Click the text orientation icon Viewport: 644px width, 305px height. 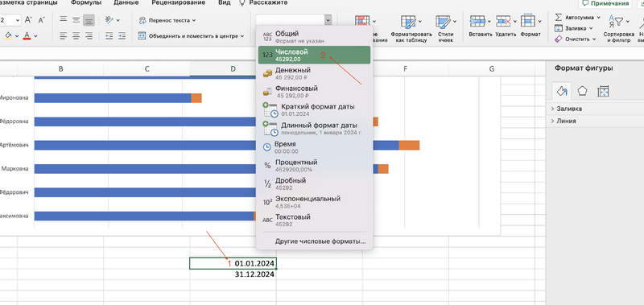coord(110,19)
